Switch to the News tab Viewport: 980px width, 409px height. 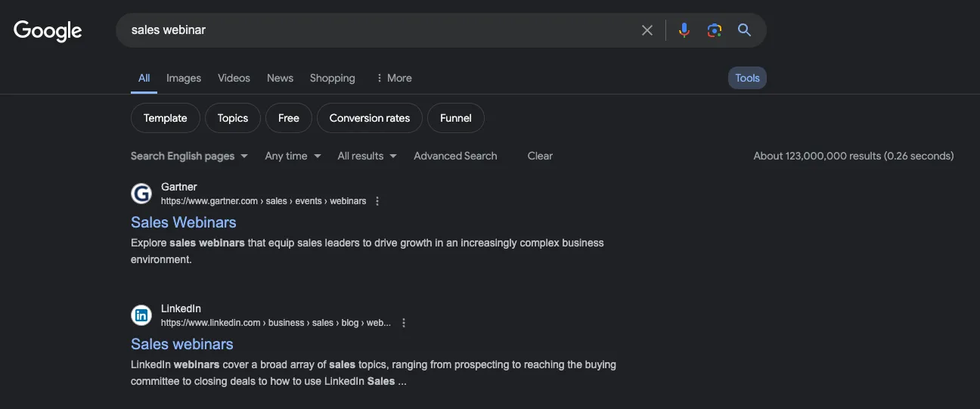click(x=280, y=78)
